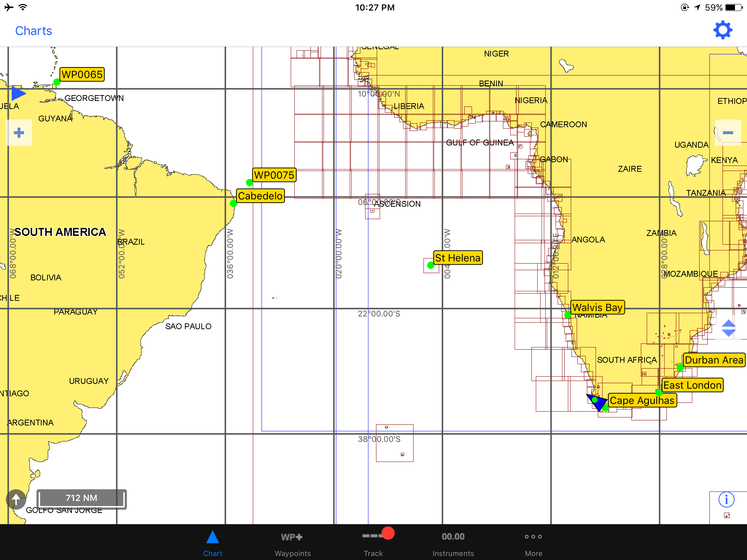Screen dimensions: 747x560
Task: Select the Cabedelo waypoint green dot
Action: (x=233, y=203)
